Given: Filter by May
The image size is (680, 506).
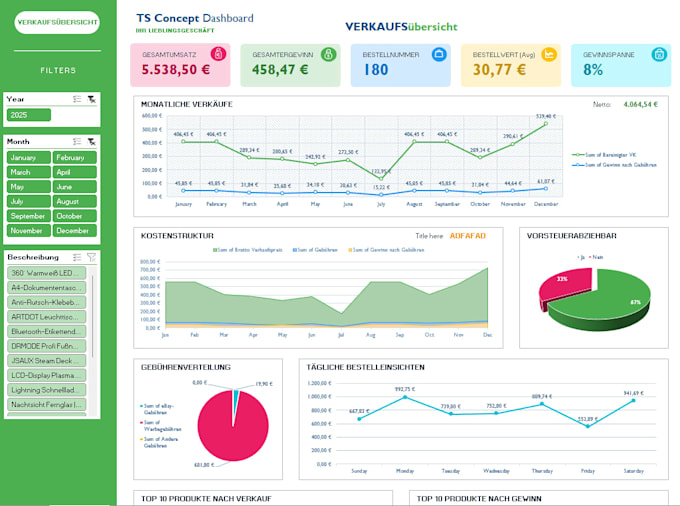Looking at the screenshot, I should pos(29,187).
